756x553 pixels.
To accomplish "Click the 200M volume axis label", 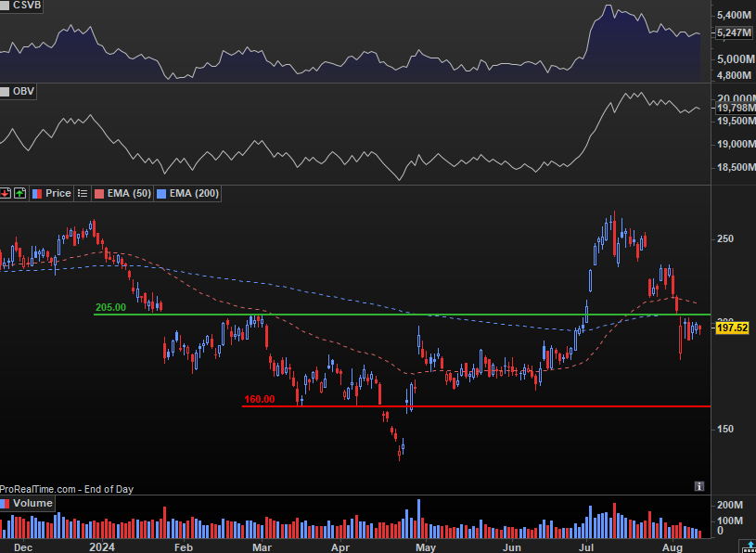I will (729, 506).
